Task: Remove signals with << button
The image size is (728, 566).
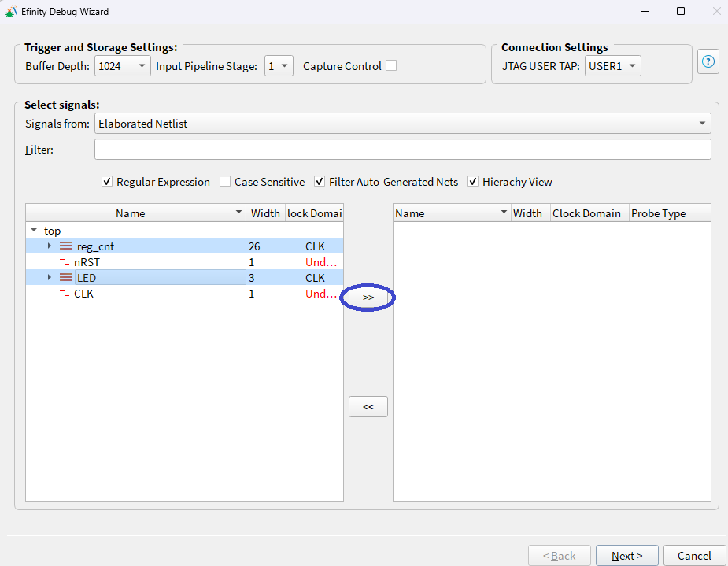Action: pyautogui.click(x=368, y=407)
